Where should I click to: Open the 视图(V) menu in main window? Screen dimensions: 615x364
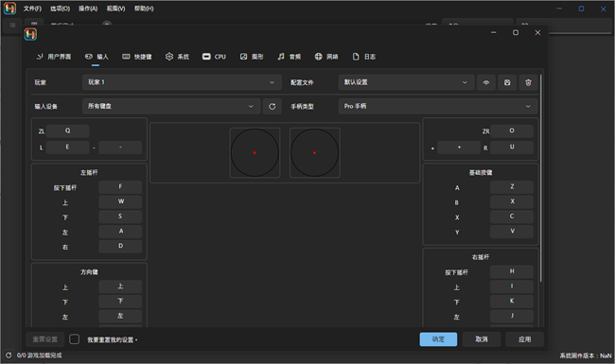[x=115, y=9]
